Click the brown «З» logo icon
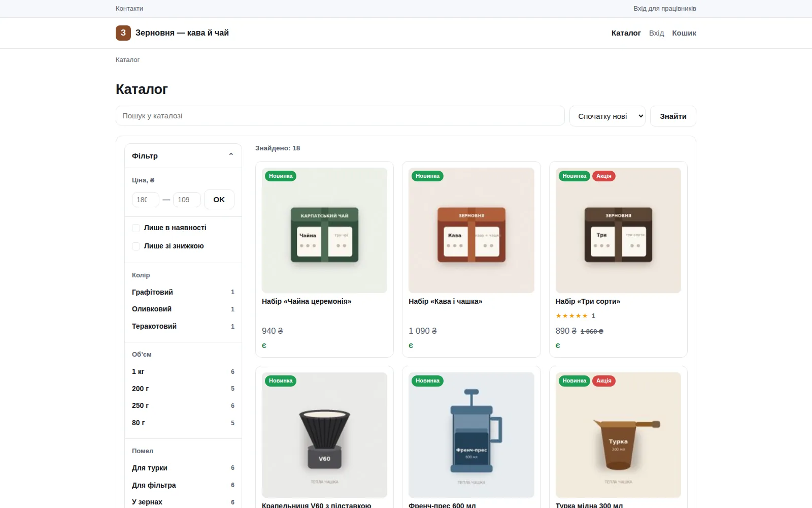Screen dimensions: 812x508 click(123, 33)
